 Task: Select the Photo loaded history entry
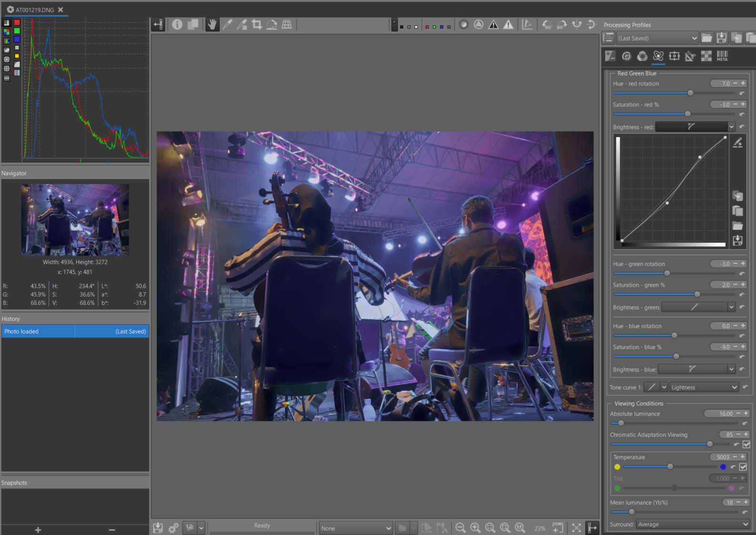[38, 331]
